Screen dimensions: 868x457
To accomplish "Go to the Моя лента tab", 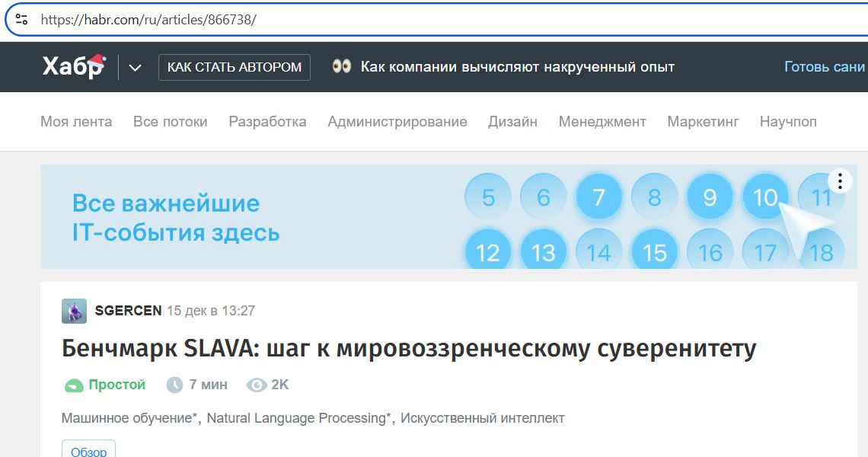I will tap(76, 121).
